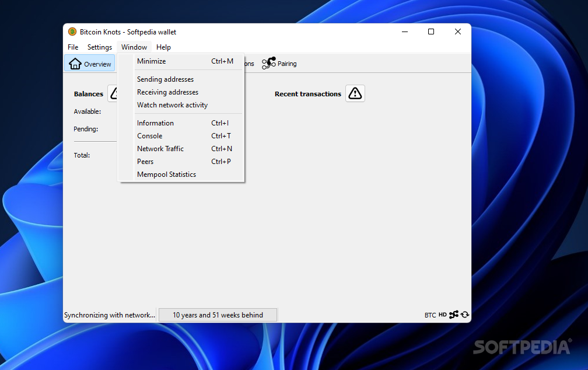Open the File menu
The image size is (588, 370).
(x=73, y=47)
